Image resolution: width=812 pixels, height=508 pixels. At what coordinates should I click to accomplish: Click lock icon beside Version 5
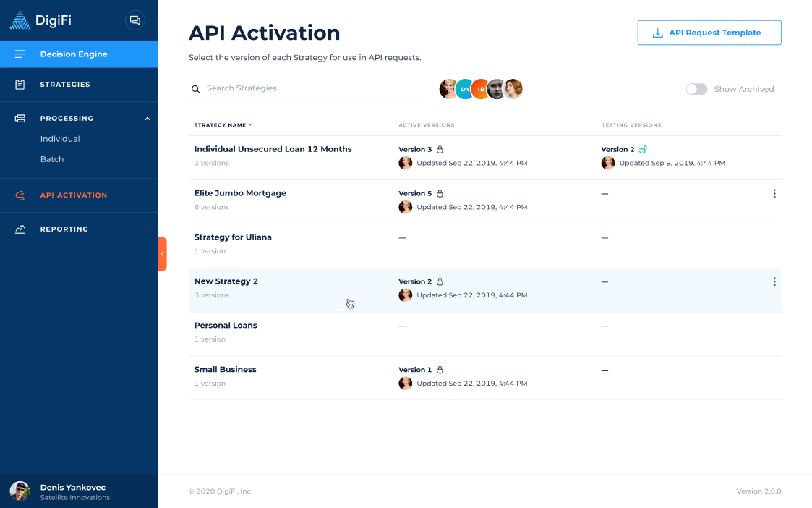[x=440, y=193]
